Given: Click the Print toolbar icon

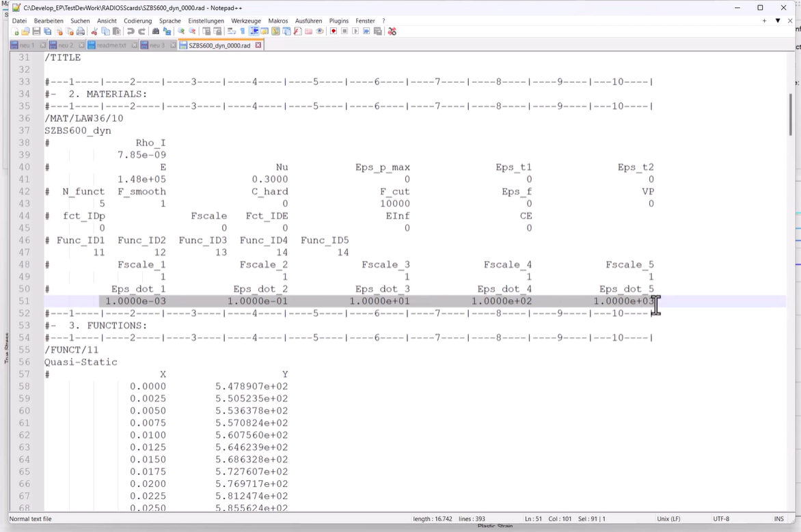Looking at the screenshot, I should [x=80, y=31].
